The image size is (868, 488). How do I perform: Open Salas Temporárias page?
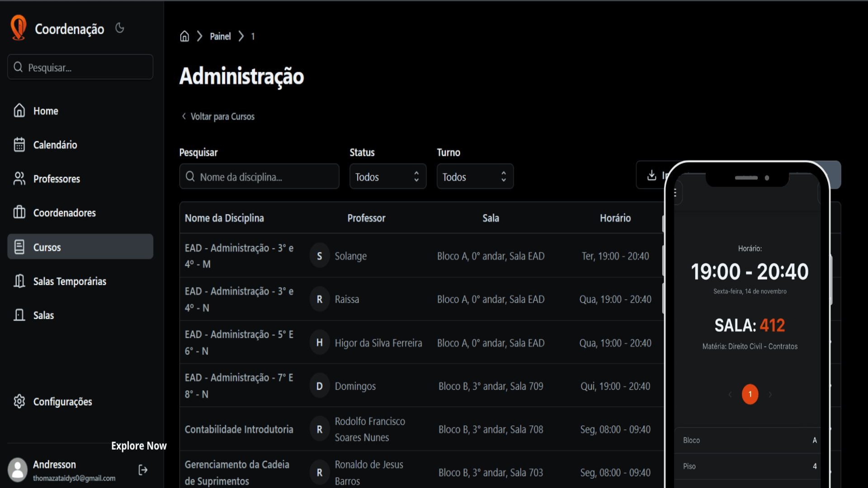pyautogui.click(x=69, y=282)
